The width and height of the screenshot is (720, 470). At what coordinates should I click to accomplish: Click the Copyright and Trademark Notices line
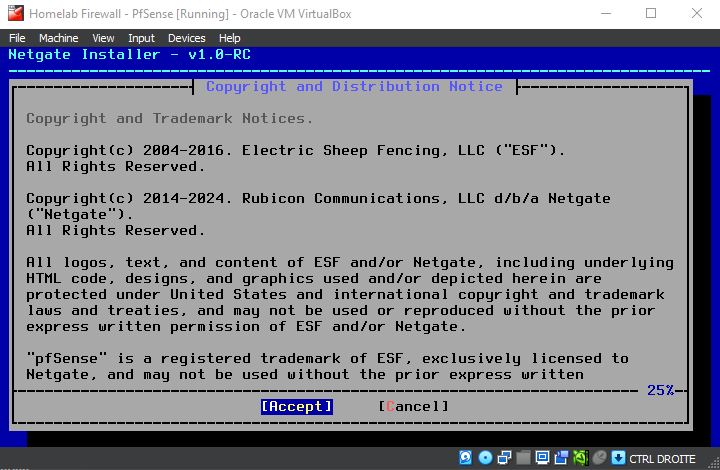[169, 118]
